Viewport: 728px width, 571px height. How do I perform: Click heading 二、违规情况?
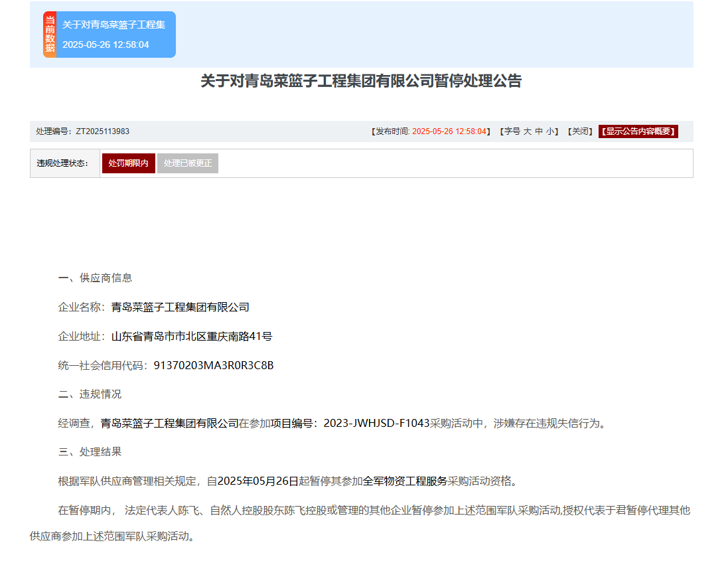[90, 394]
